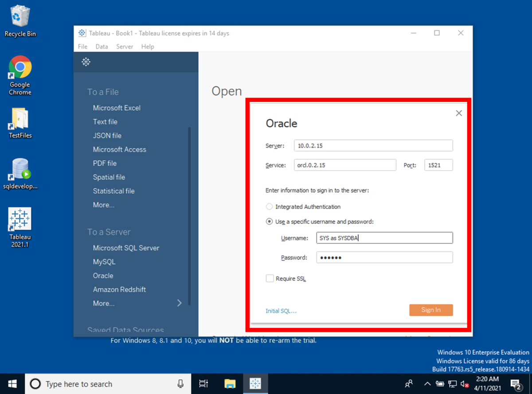532x394 pixels.
Task: Click the network tray icon
Action: tap(452, 384)
